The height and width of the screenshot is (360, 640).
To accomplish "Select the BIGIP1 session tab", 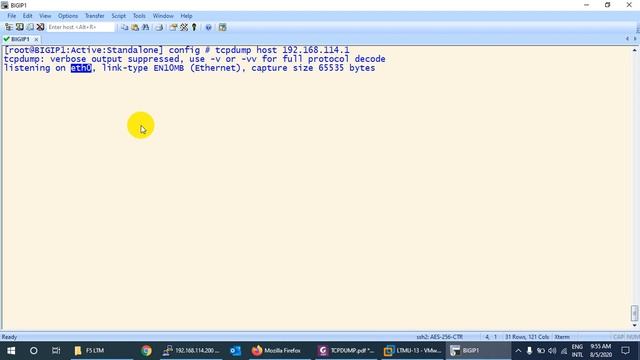I will click(20, 39).
